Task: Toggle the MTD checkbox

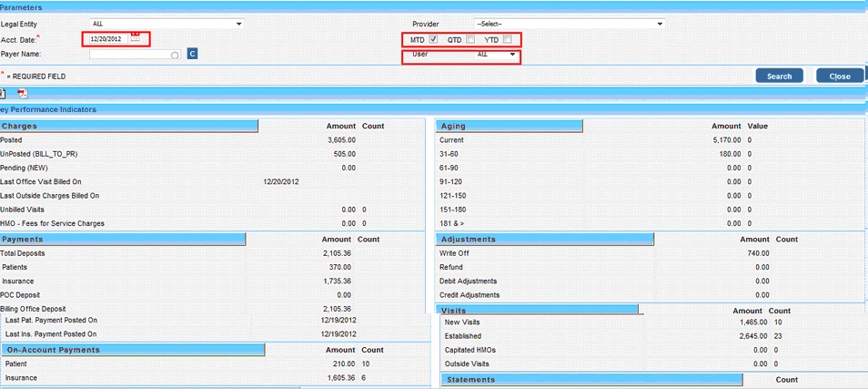Action: click(434, 39)
